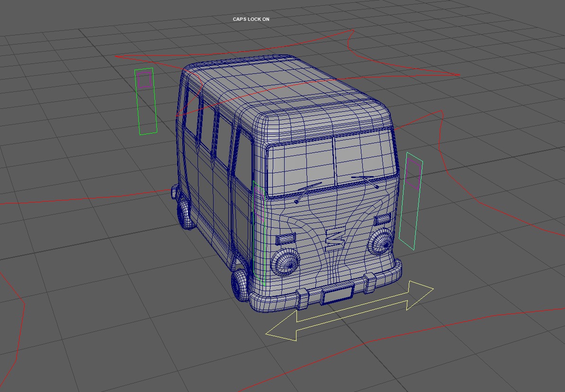This screenshot has width=565, height=392.
Task: Select the rear wheel of the bus
Action: click(x=185, y=215)
